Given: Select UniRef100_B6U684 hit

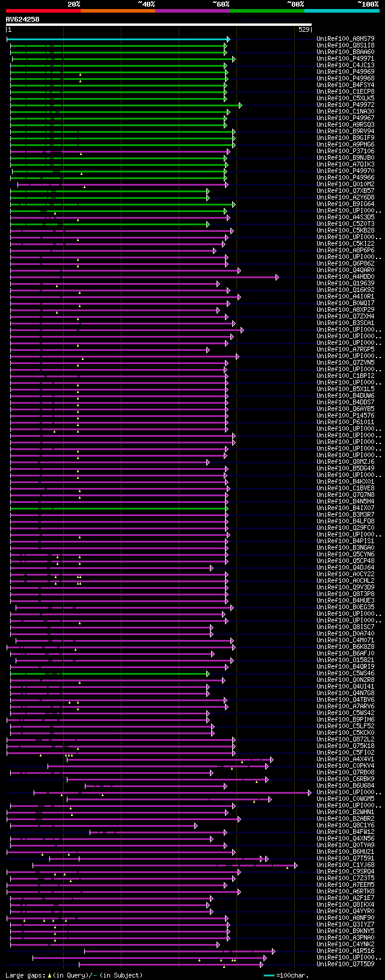Looking at the screenshot, I should [345, 786].
